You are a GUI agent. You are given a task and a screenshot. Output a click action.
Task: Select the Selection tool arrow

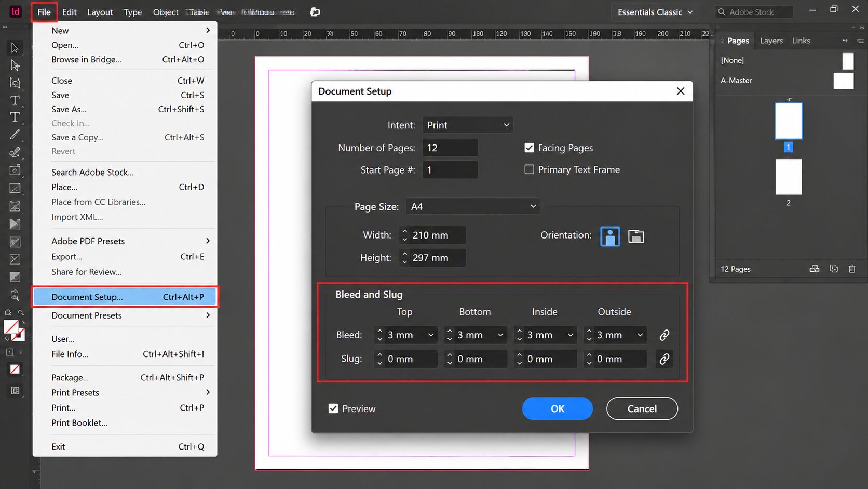15,48
